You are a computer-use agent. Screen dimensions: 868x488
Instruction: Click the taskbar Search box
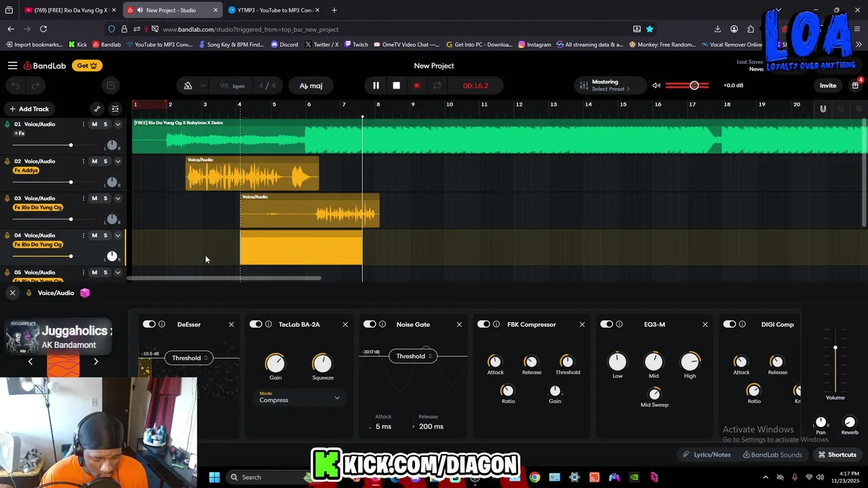(266, 477)
